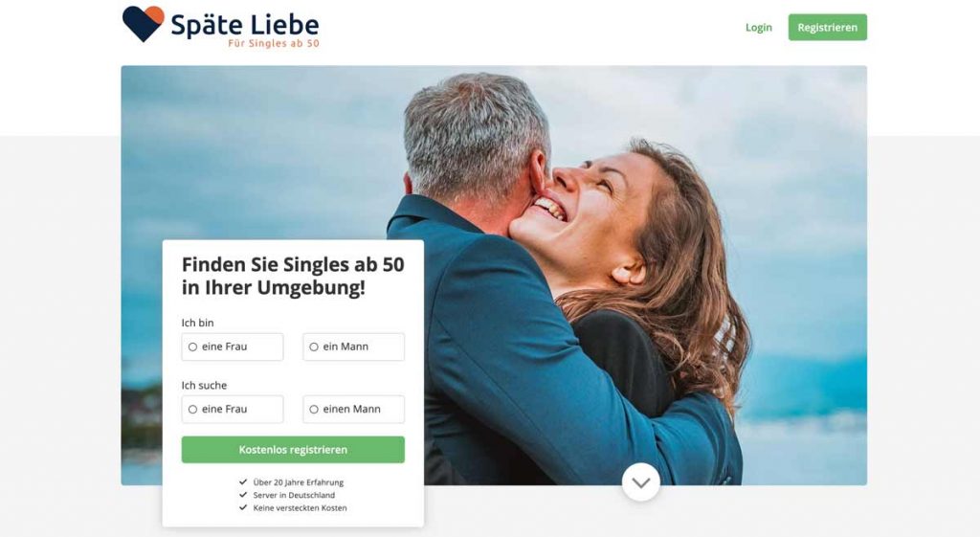Click the scroll-down chevron circle button
Image resolution: width=980 pixels, height=537 pixels.
coord(641,482)
